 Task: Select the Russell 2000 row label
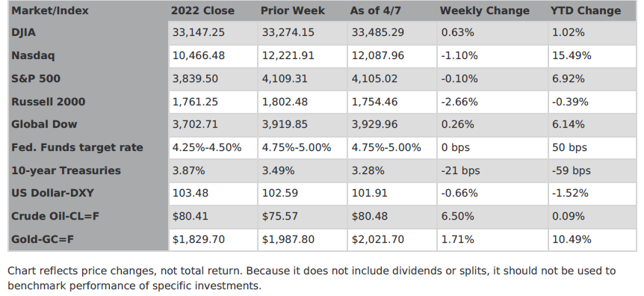(49, 102)
